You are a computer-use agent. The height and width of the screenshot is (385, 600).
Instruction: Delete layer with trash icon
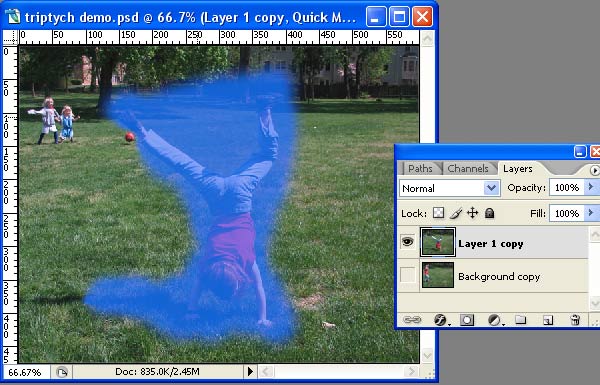point(575,320)
